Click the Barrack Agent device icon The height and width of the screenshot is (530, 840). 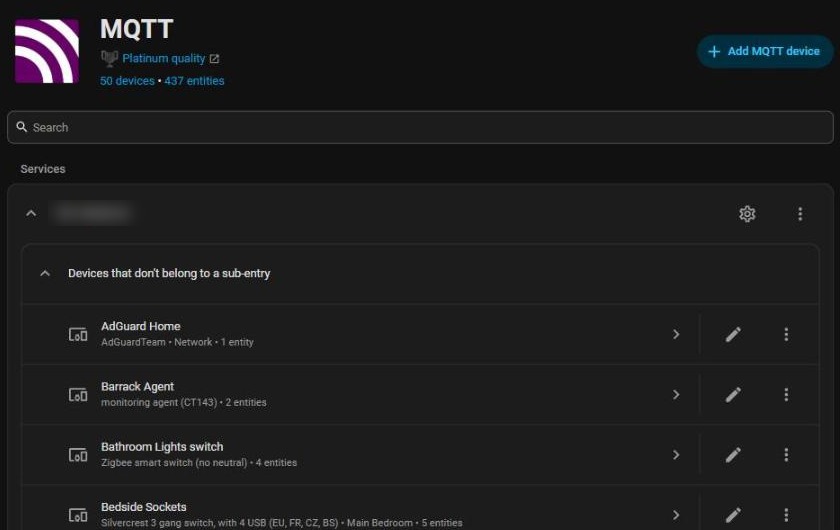coord(78,395)
